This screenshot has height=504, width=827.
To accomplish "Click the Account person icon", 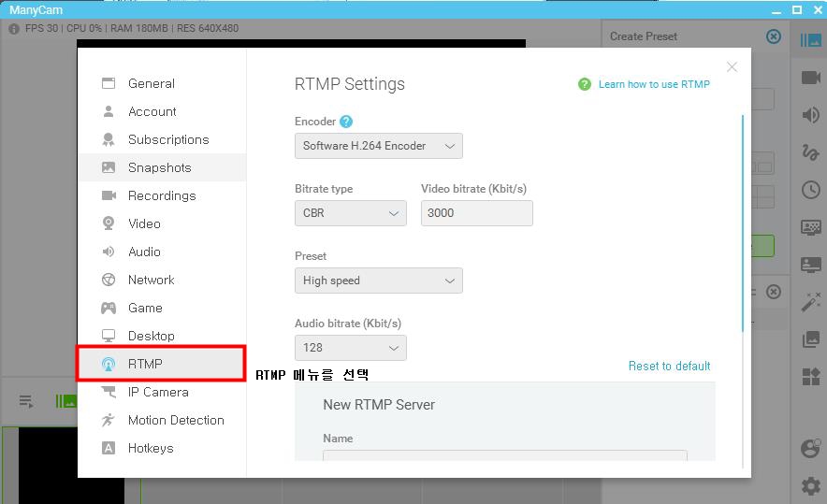I will (x=109, y=111).
